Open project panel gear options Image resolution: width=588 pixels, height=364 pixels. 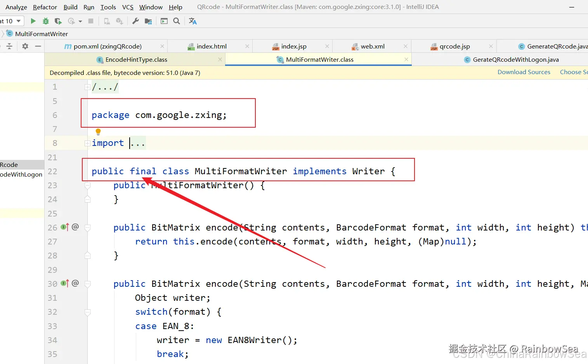pyautogui.click(x=25, y=46)
